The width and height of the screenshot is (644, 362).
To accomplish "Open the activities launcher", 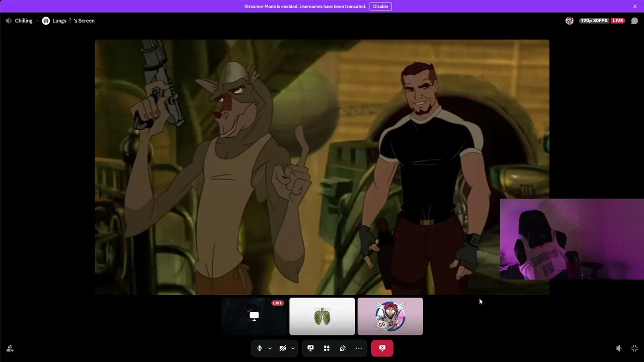I will 327,348.
